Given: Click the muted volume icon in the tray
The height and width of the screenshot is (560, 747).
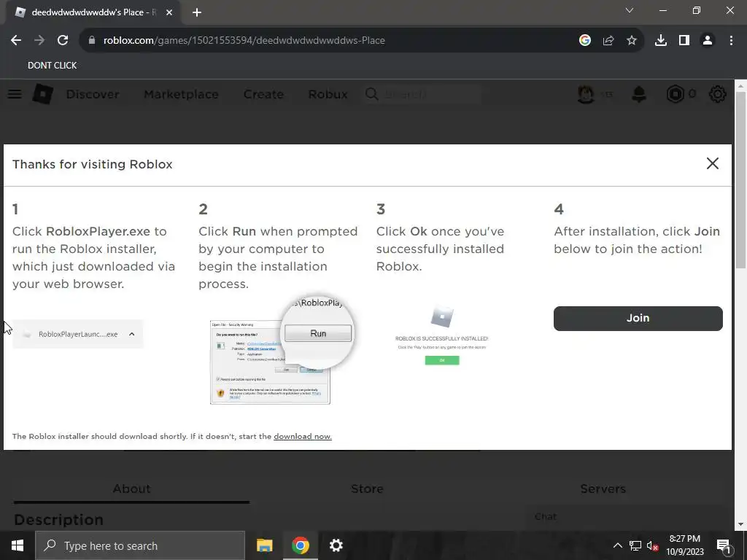Looking at the screenshot, I should click(653, 545).
